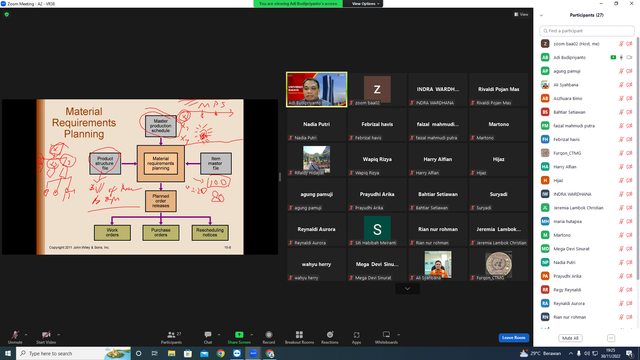
Task: Select Mega Devi Sinurat in participants list
Action: coord(587,249)
